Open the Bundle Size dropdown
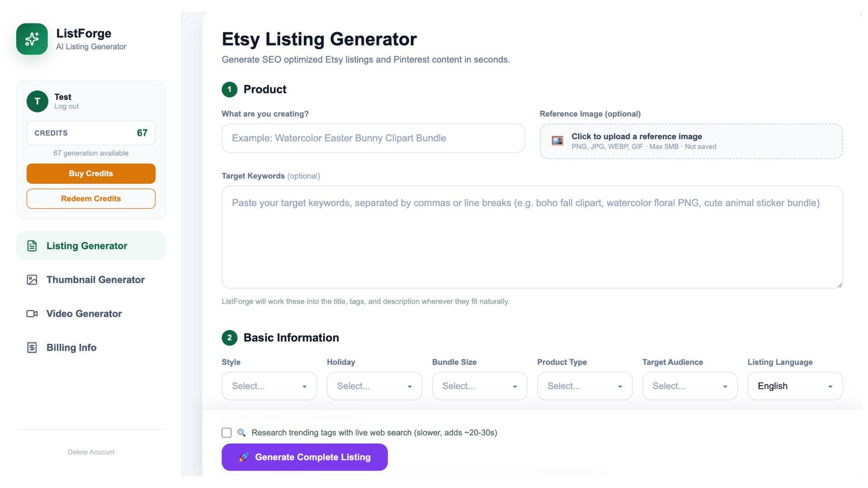 [480, 386]
